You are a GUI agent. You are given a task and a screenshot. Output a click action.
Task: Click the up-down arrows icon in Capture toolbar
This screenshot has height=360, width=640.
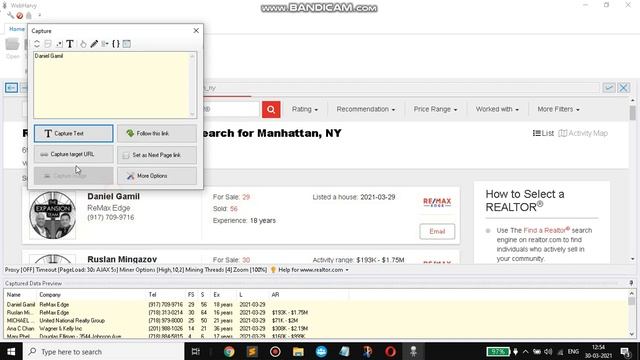(x=37, y=44)
